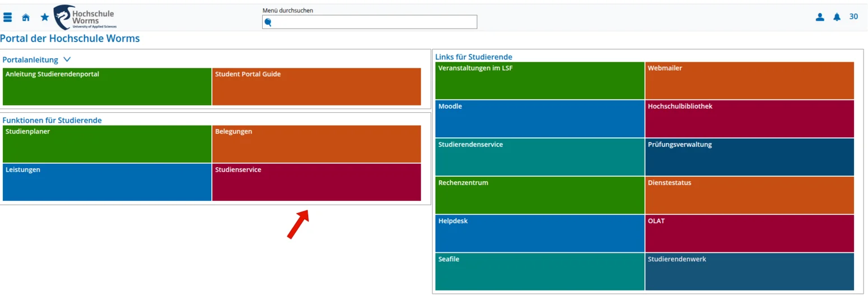Open Student Portal Guide tile
Image resolution: width=868 pixels, height=295 pixels.
[316, 86]
